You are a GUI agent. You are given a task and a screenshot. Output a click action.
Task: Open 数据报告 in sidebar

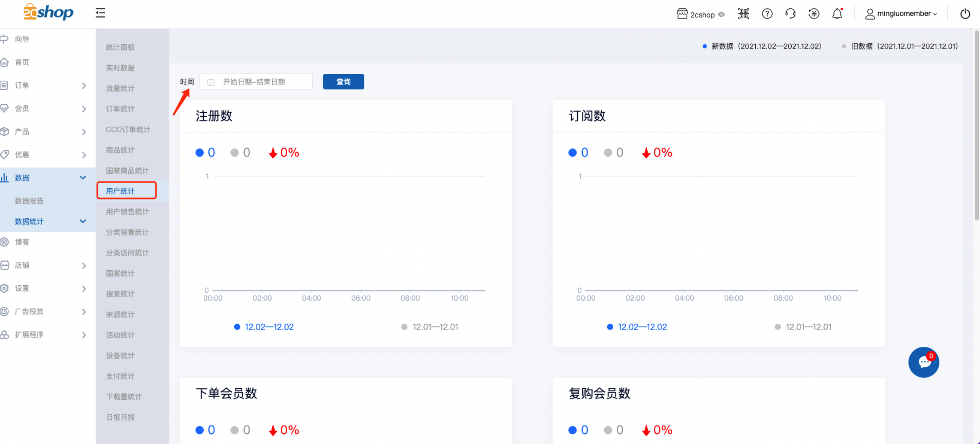(x=29, y=201)
